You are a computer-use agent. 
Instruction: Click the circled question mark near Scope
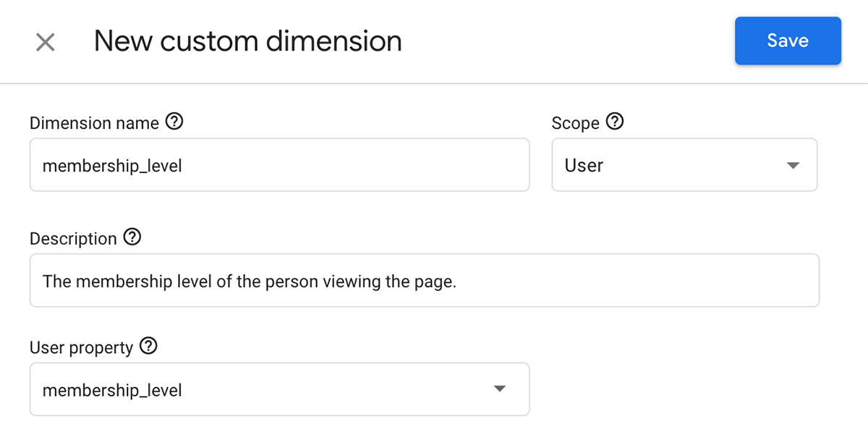click(616, 122)
